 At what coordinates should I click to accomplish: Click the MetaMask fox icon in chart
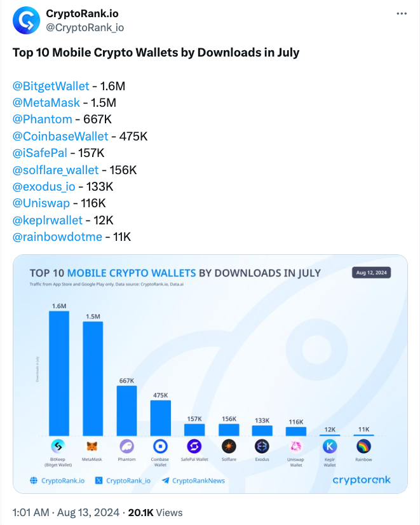tap(92, 446)
